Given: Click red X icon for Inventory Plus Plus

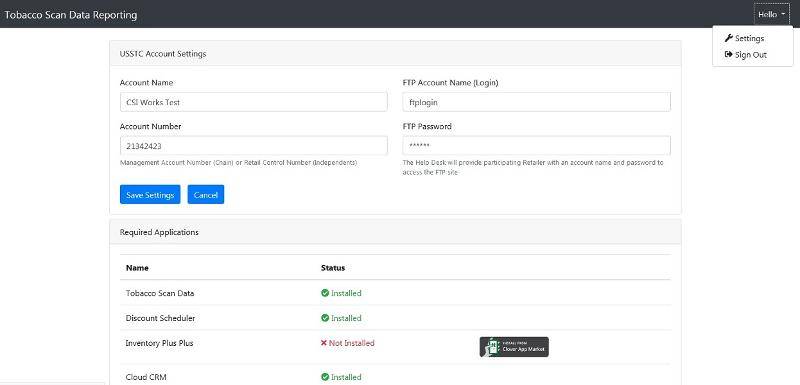Looking at the screenshot, I should pos(323,343).
